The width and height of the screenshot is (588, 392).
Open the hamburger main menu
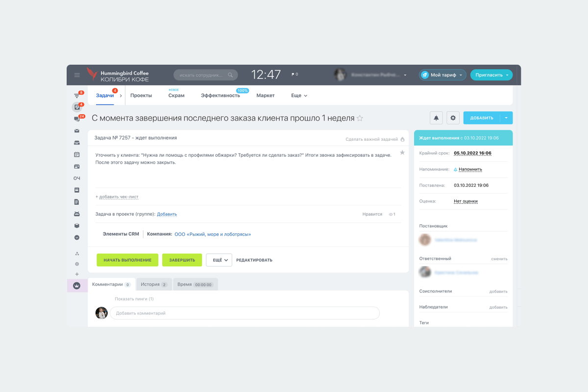point(77,75)
